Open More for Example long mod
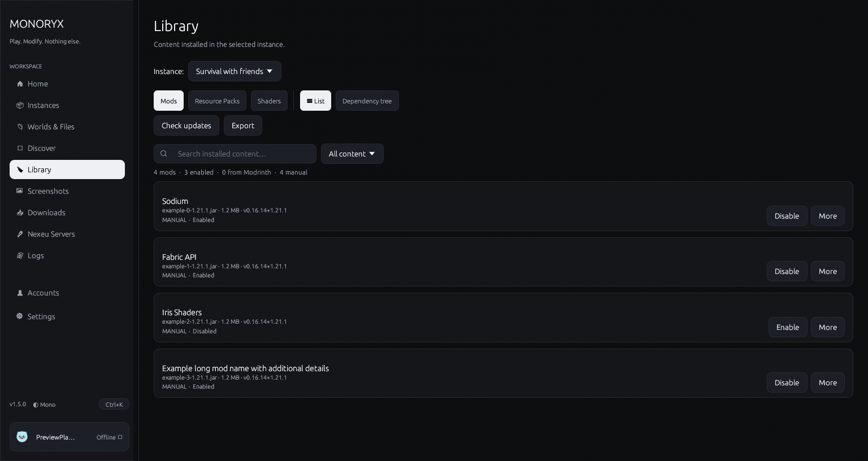This screenshot has height=461, width=868. (828, 382)
